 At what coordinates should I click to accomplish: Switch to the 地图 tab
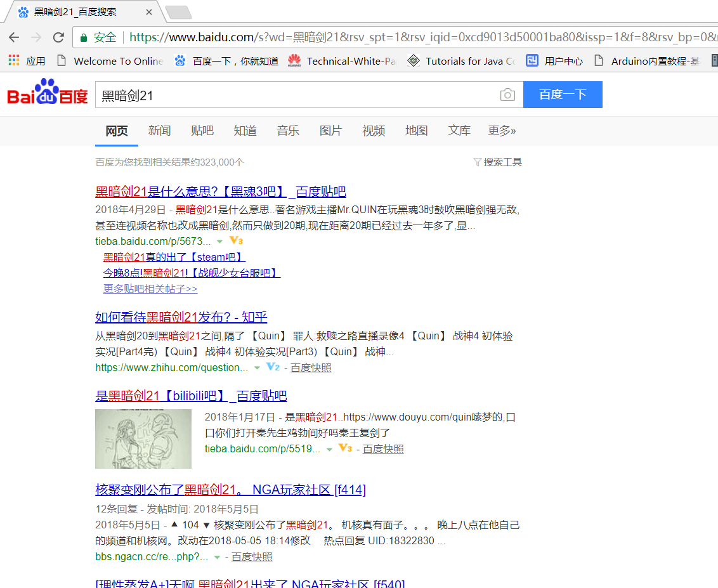(416, 131)
